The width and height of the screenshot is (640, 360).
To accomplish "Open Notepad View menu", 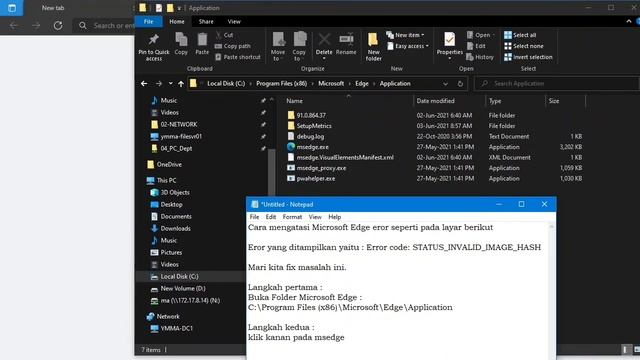I will pos(315,217).
